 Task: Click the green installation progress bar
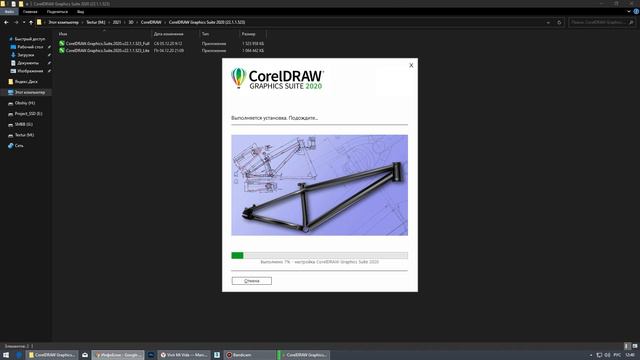coord(319,255)
